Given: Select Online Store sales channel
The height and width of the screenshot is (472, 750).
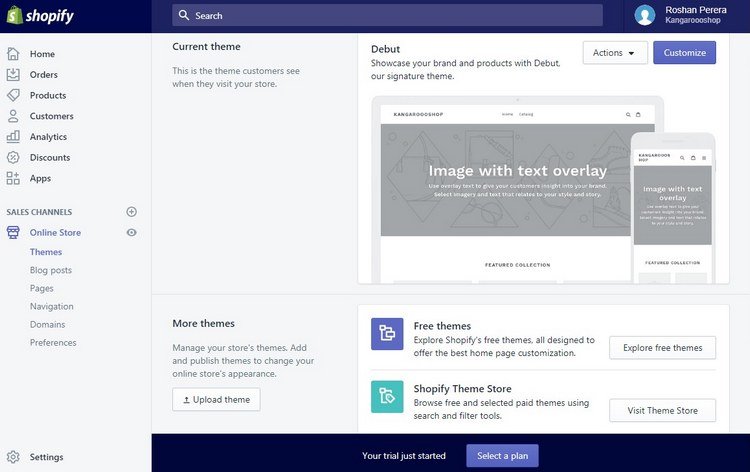Looking at the screenshot, I should click(x=55, y=232).
